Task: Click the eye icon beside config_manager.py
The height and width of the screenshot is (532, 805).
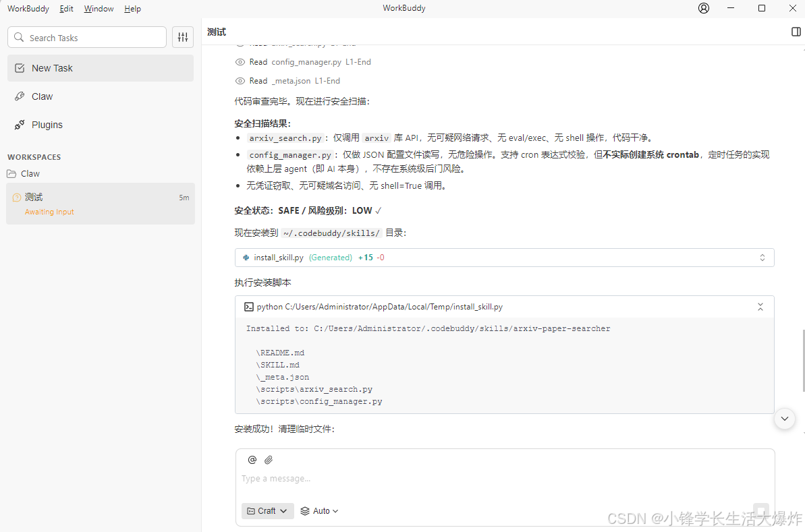Action: point(240,62)
